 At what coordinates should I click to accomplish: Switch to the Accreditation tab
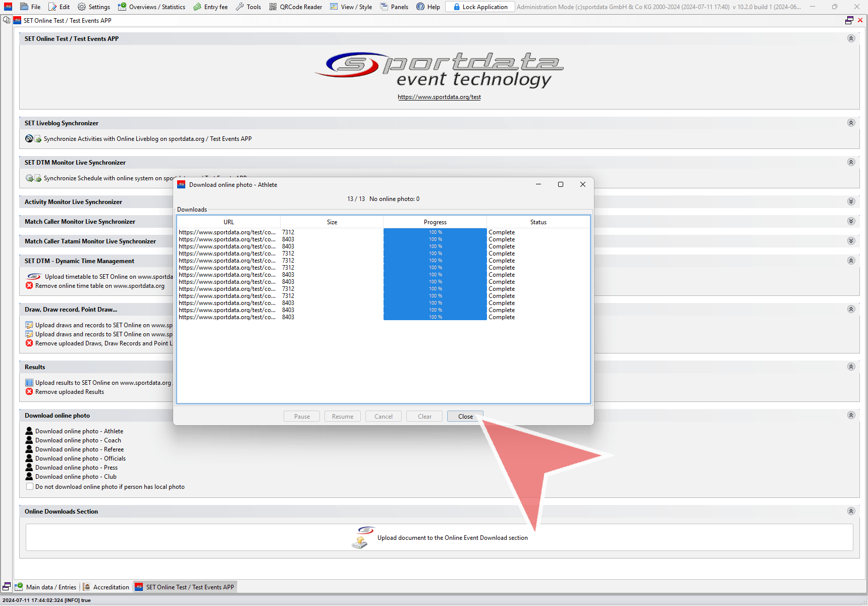pos(106,587)
